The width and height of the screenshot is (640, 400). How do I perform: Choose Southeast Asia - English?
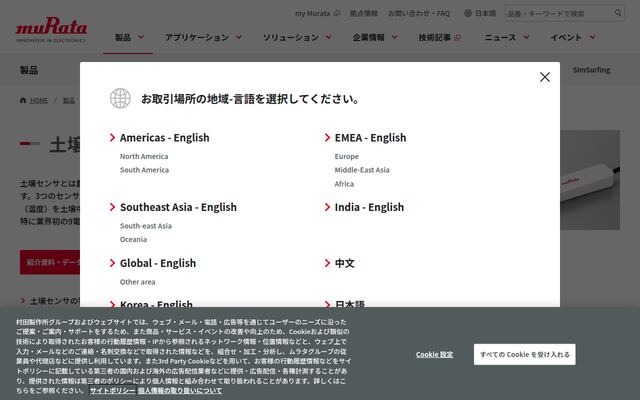click(178, 207)
